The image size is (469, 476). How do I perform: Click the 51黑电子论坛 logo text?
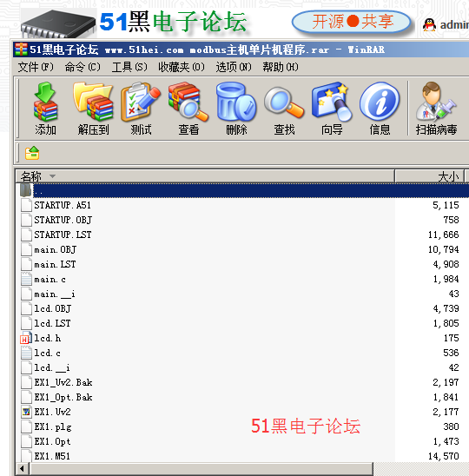173,22
